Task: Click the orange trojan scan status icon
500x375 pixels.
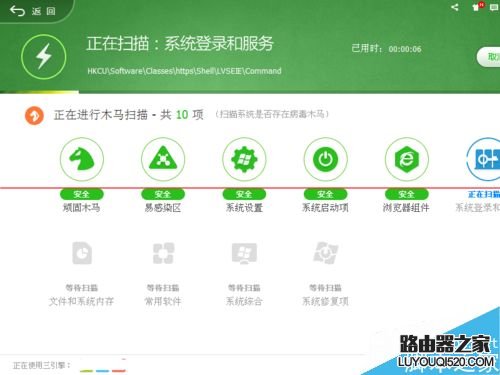Action: 34,116
